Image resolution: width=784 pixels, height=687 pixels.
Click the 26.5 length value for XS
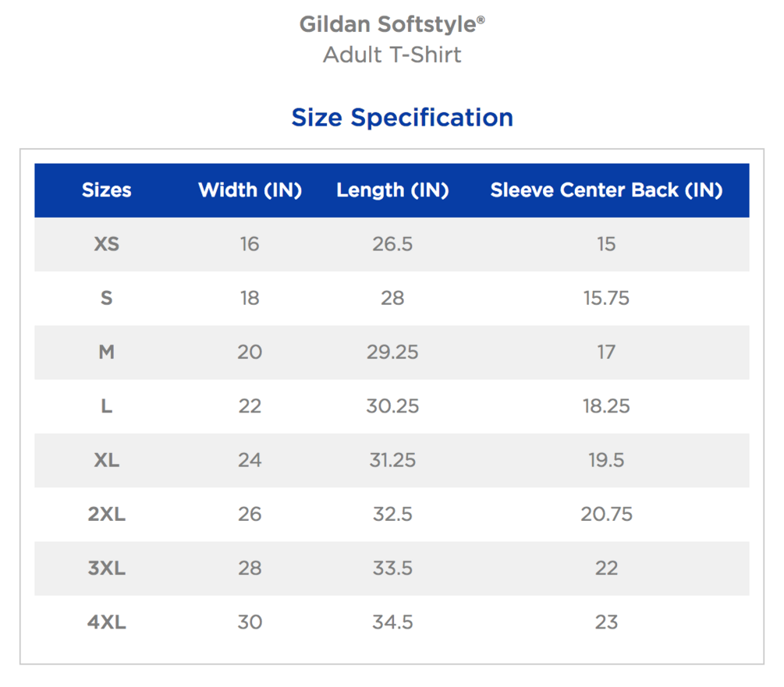coord(392,244)
